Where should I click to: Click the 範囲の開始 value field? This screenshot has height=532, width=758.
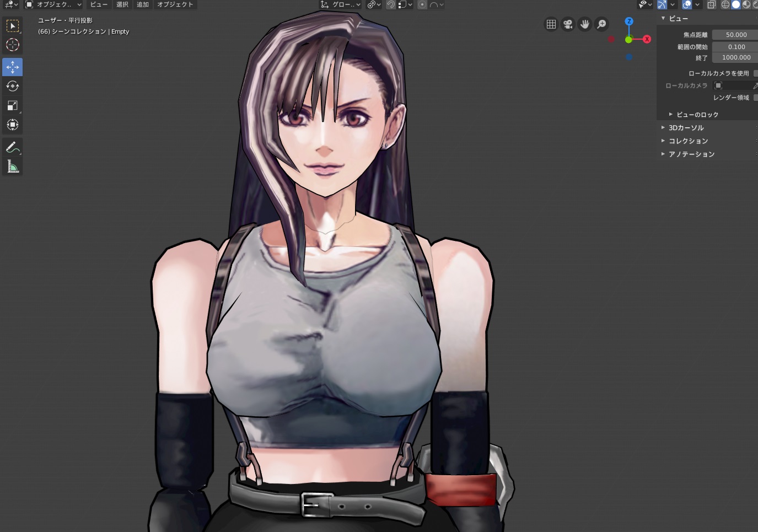(x=735, y=47)
